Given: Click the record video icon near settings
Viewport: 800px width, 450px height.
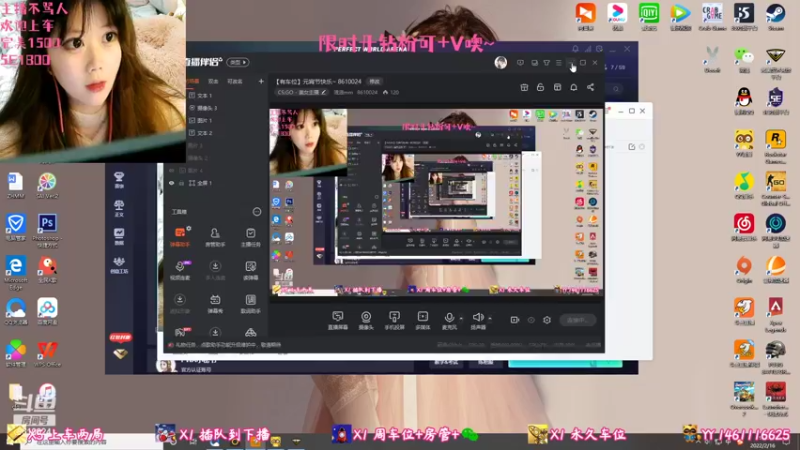Looking at the screenshot, I should coord(514,320).
